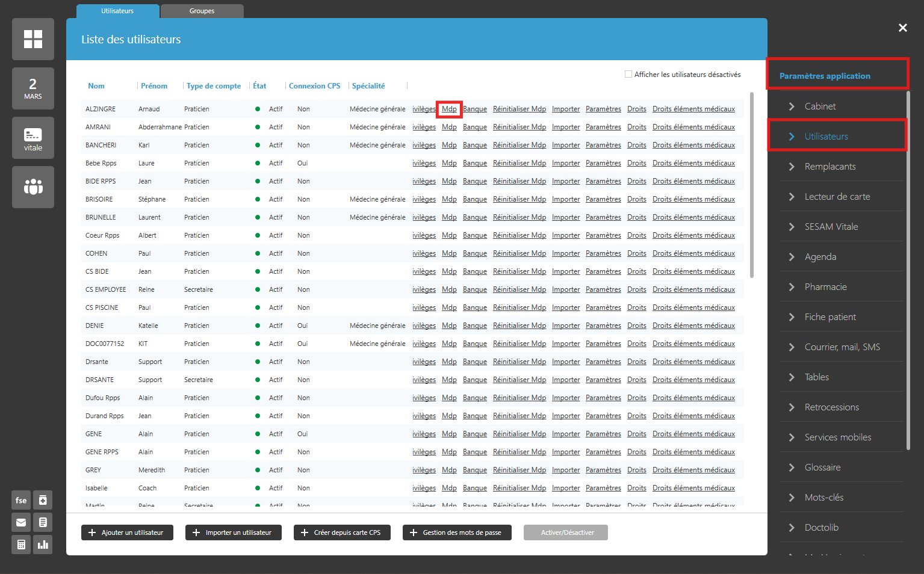924x574 pixels.
Task: Click 'Ajouter un utilisateur' button
Action: click(127, 532)
